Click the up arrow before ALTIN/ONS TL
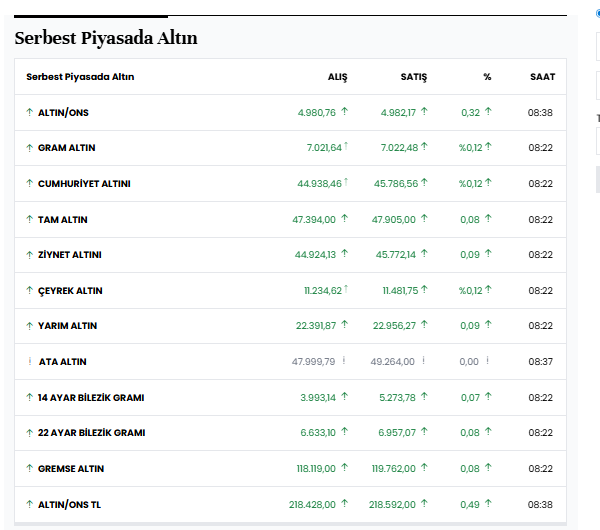The height and width of the screenshot is (530, 600). 29,504
